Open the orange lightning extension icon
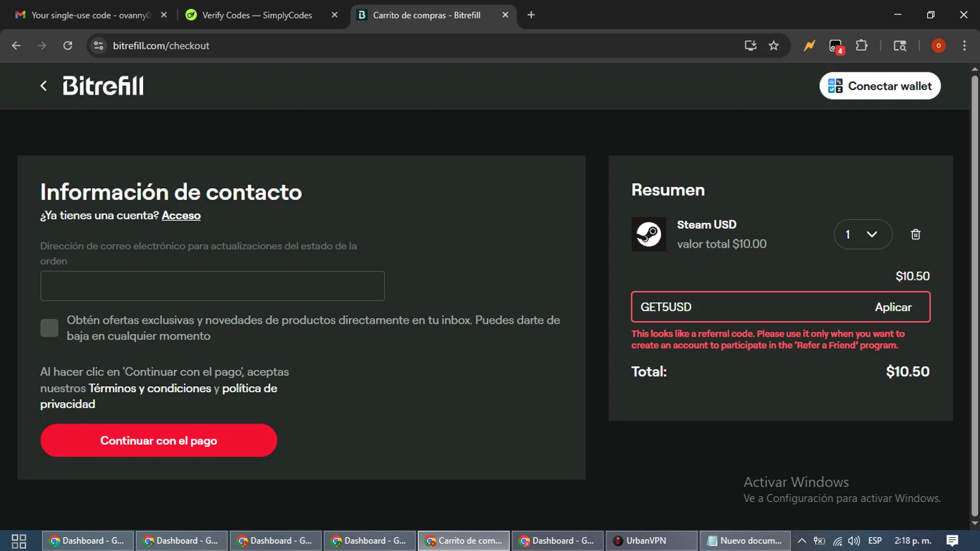Viewport: 980px width, 551px height. pos(809,46)
